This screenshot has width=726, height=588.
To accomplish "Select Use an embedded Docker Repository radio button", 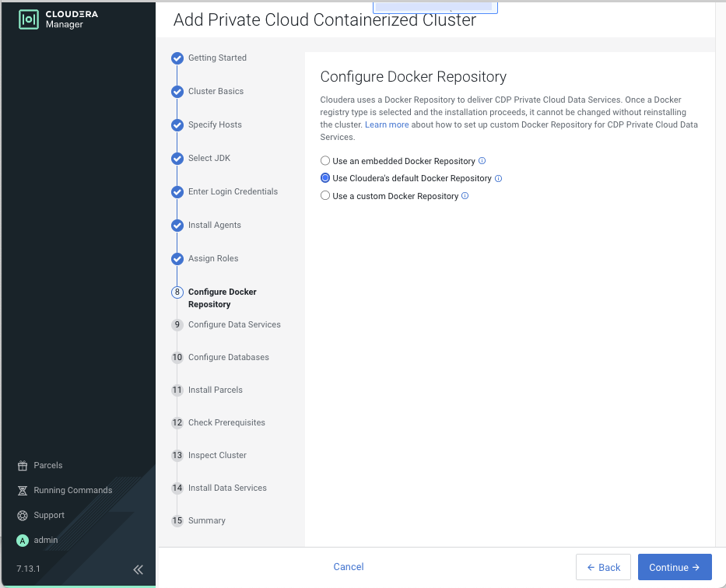I will (325, 160).
